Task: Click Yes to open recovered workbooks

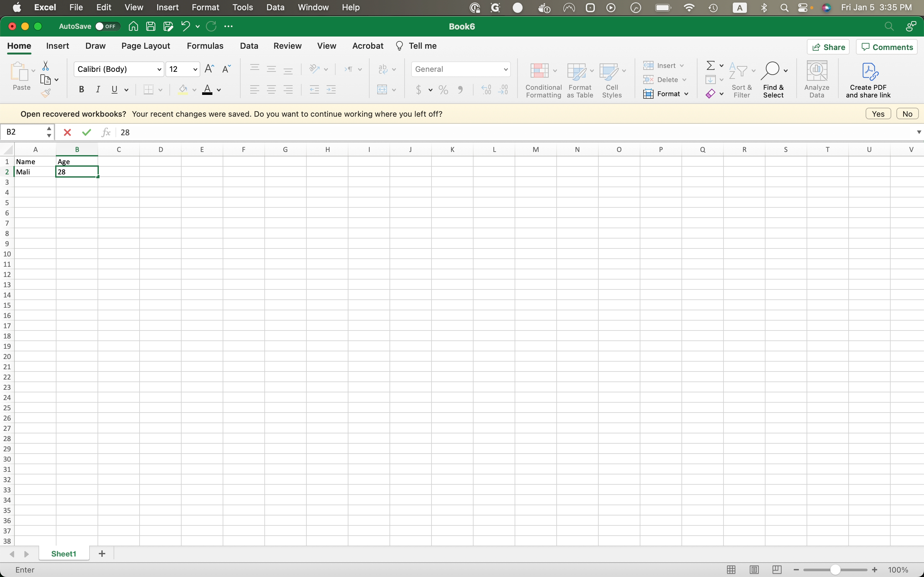Action: coord(878,114)
